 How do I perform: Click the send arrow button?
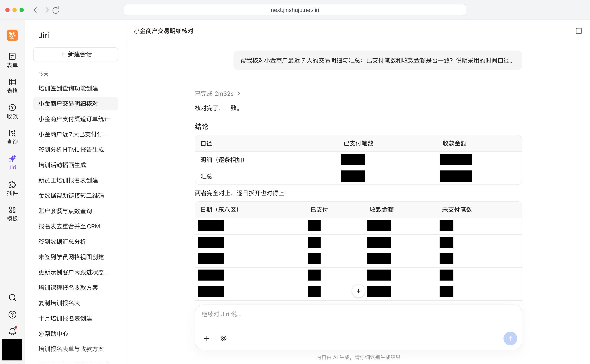click(x=510, y=338)
